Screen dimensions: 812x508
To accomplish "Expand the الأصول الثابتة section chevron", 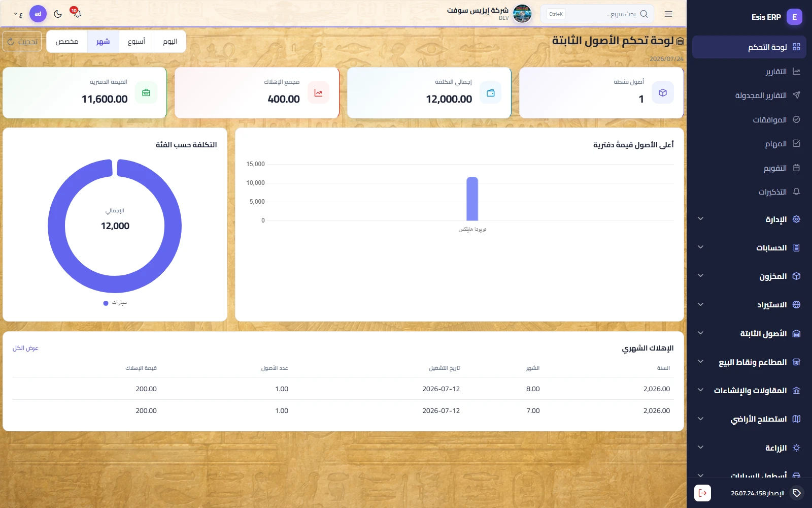I will coord(700,333).
